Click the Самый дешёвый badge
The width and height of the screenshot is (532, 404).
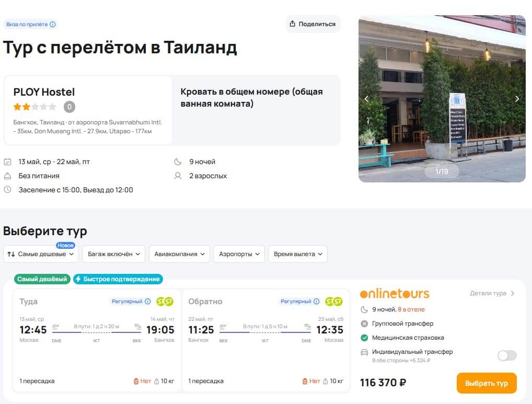(42, 279)
